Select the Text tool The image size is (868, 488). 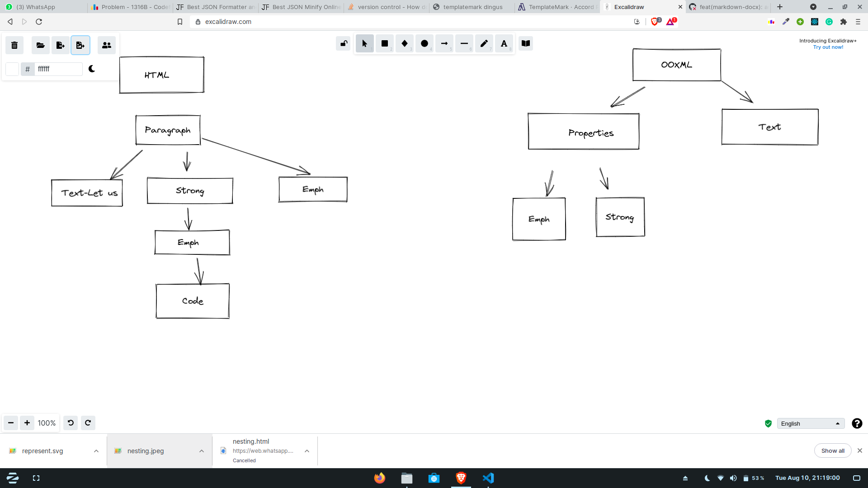point(504,44)
